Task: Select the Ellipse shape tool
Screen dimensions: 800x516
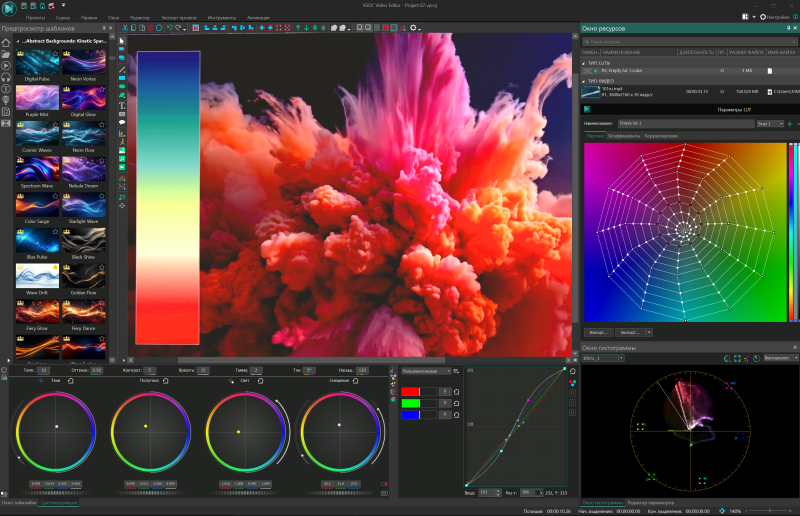Action: point(122,87)
